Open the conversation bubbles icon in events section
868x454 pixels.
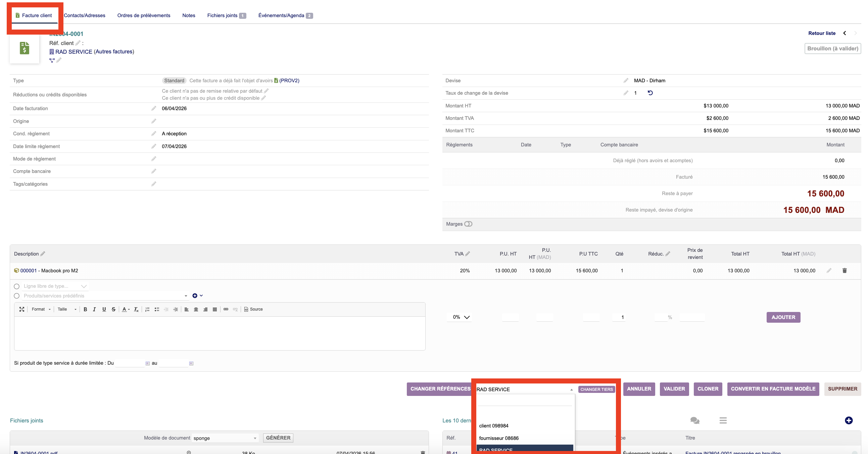tap(694, 420)
